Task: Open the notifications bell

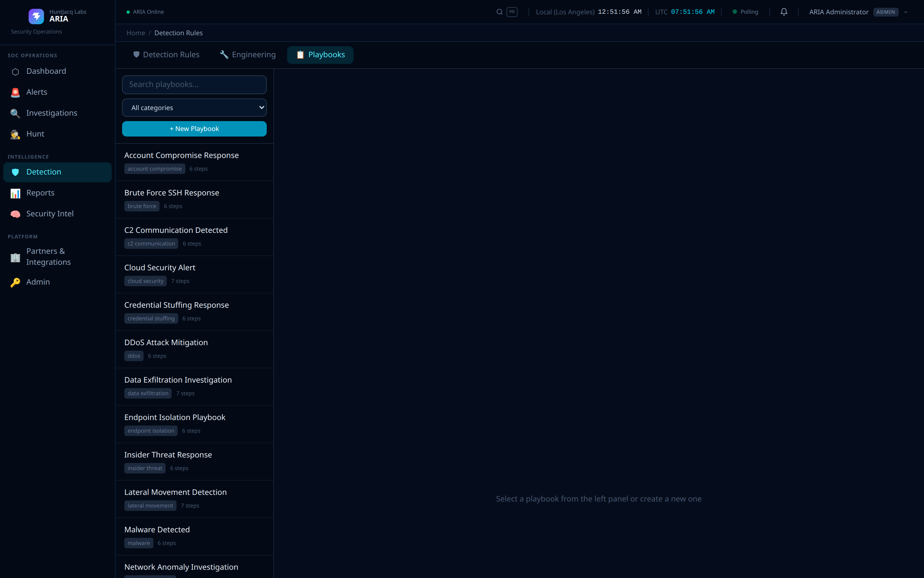Action: pos(784,12)
